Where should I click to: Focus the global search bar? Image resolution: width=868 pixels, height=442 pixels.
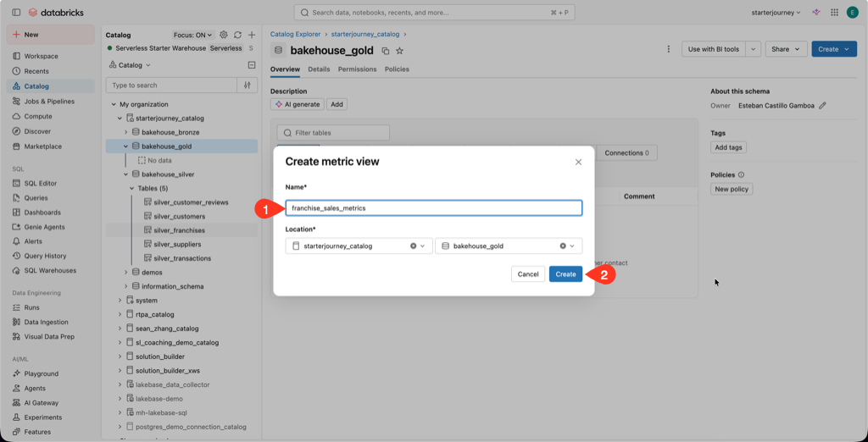tap(434, 12)
